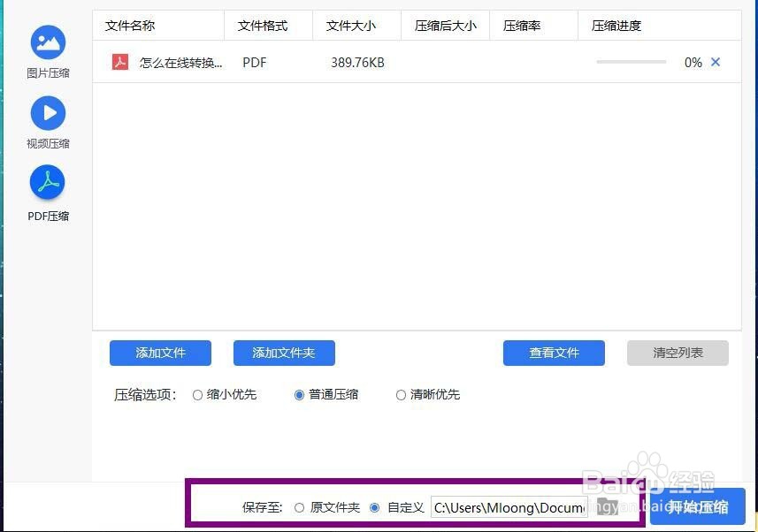The width and height of the screenshot is (758, 532).
Task: Click the custom save path input field
Action: click(x=509, y=508)
